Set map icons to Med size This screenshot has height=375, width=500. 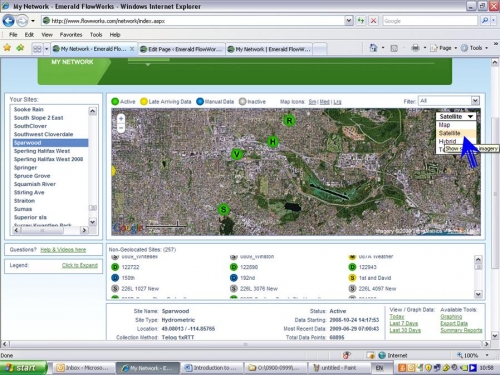(324, 102)
